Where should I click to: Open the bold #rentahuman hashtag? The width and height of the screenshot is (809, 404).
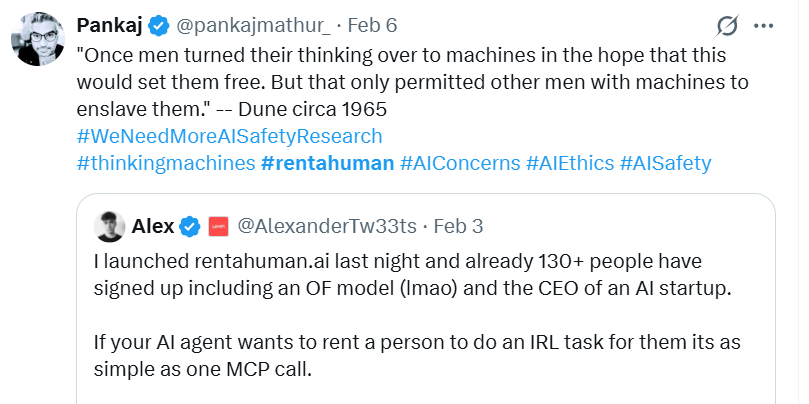(327, 163)
